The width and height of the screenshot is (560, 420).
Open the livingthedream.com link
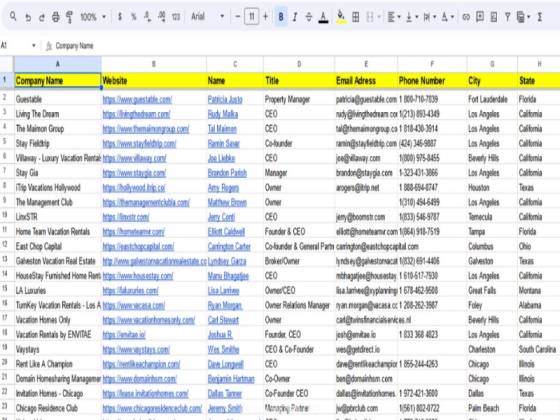pyautogui.click(x=136, y=114)
